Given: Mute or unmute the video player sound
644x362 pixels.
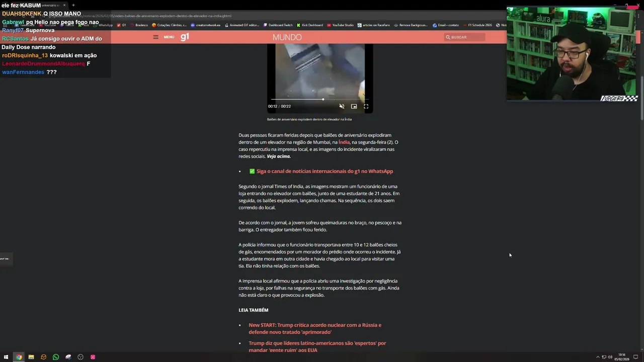Looking at the screenshot, I should coord(342,106).
